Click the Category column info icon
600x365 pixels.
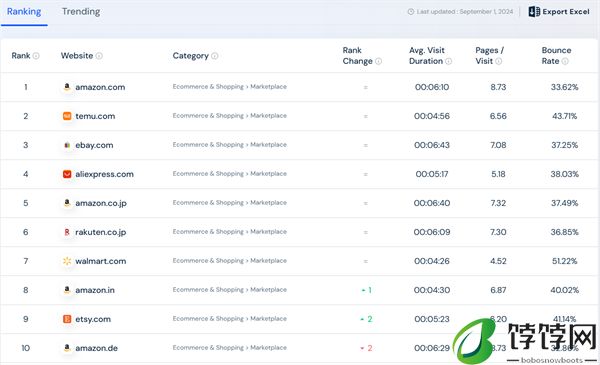[x=215, y=56]
